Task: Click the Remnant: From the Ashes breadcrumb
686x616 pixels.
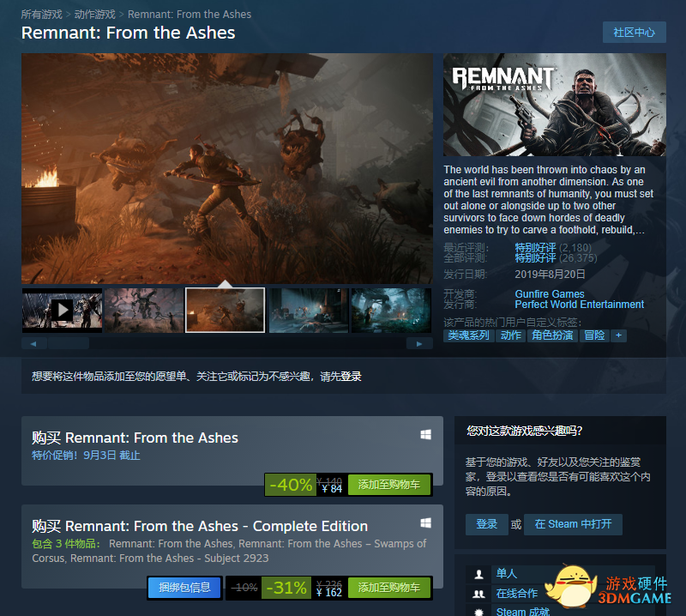Action: 190,15
